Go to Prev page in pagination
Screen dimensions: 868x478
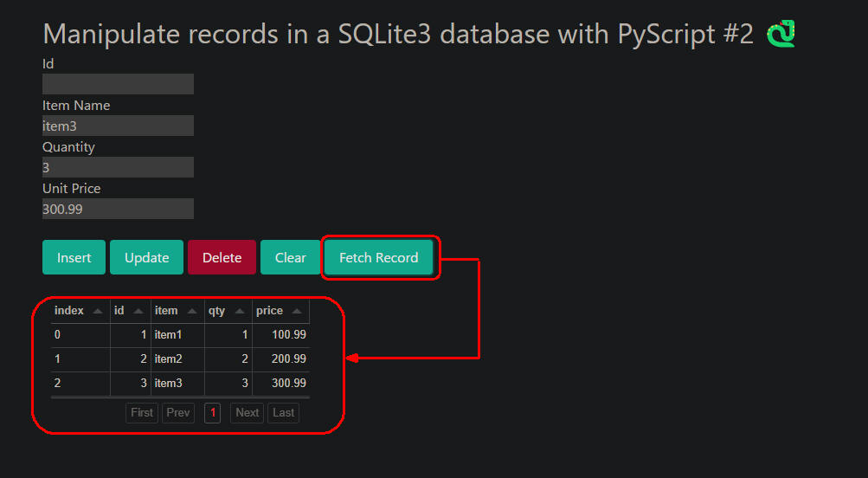point(178,413)
